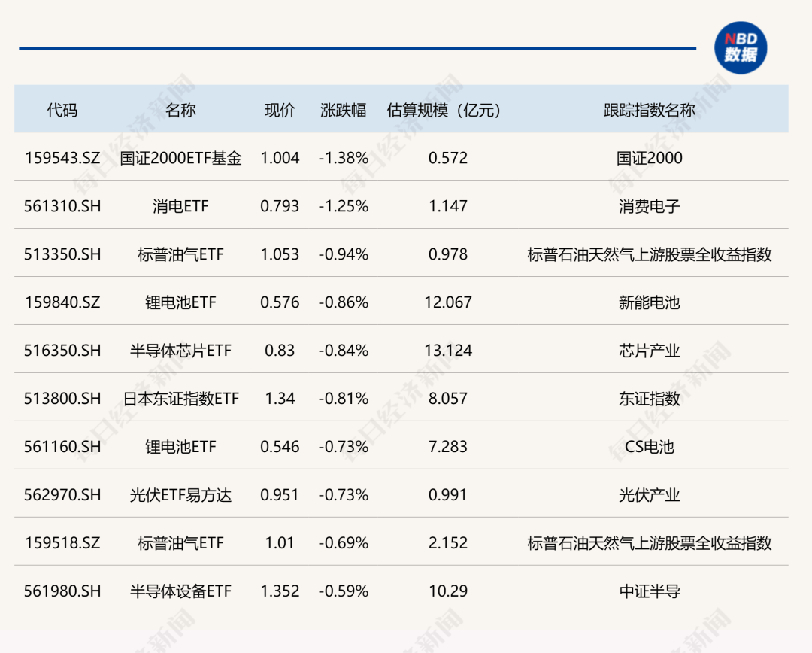
Task: Select the 锂电池ETF priced at 0.576
Action: click(180, 302)
